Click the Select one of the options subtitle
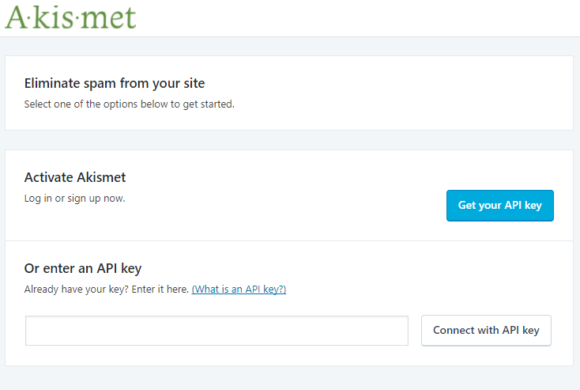 tap(129, 104)
